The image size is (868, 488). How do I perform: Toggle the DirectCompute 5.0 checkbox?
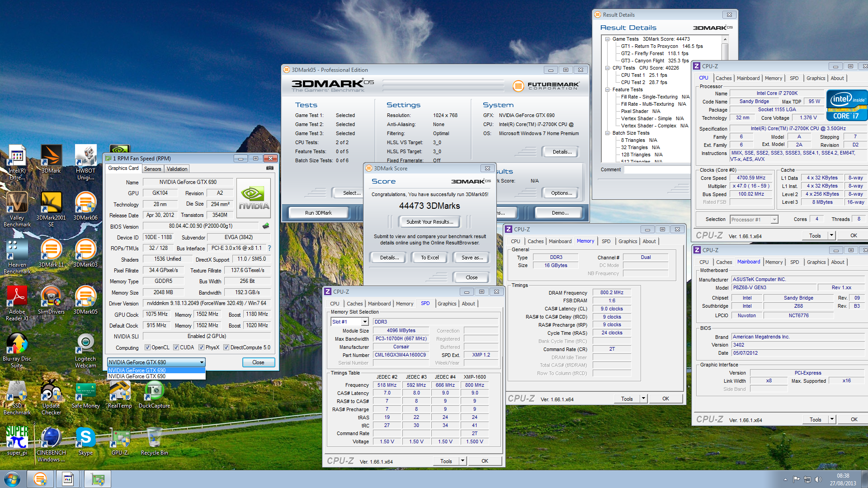tap(226, 347)
